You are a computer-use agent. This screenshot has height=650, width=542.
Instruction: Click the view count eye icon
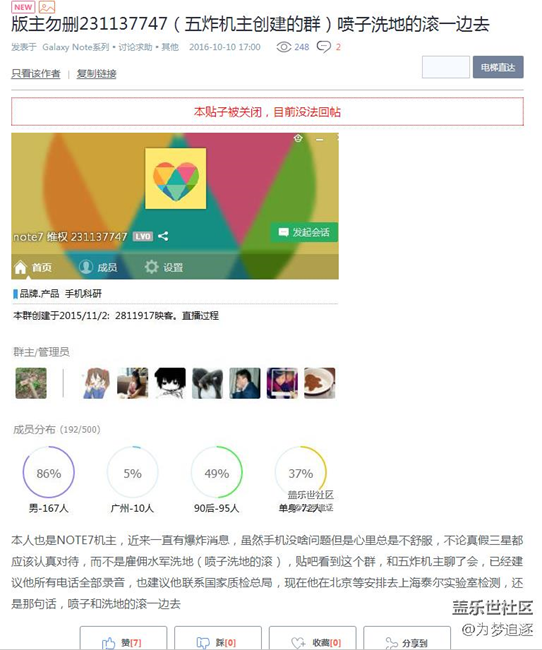(284, 47)
